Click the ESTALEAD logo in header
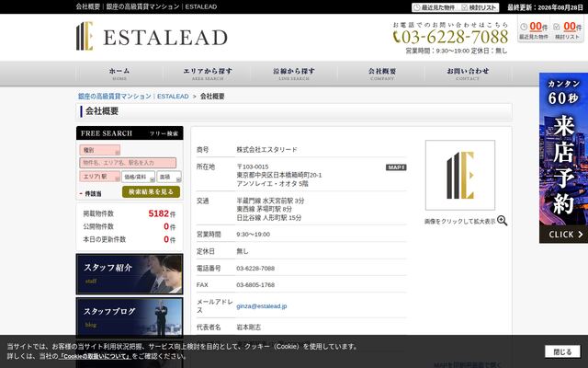Viewport: 588px width, 368px height. click(x=152, y=37)
